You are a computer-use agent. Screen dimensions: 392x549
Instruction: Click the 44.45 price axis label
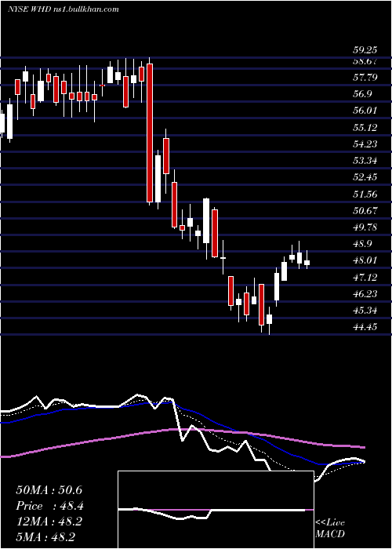365,327
